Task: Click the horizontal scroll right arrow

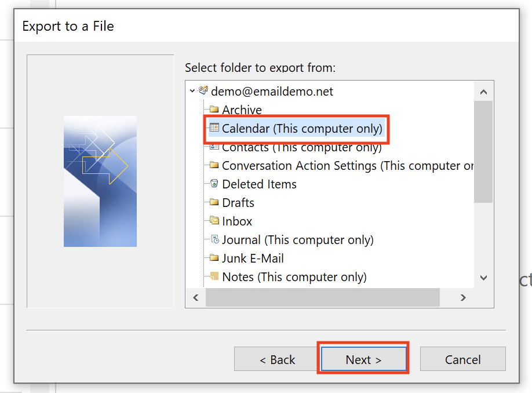Action: pyautogui.click(x=463, y=297)
